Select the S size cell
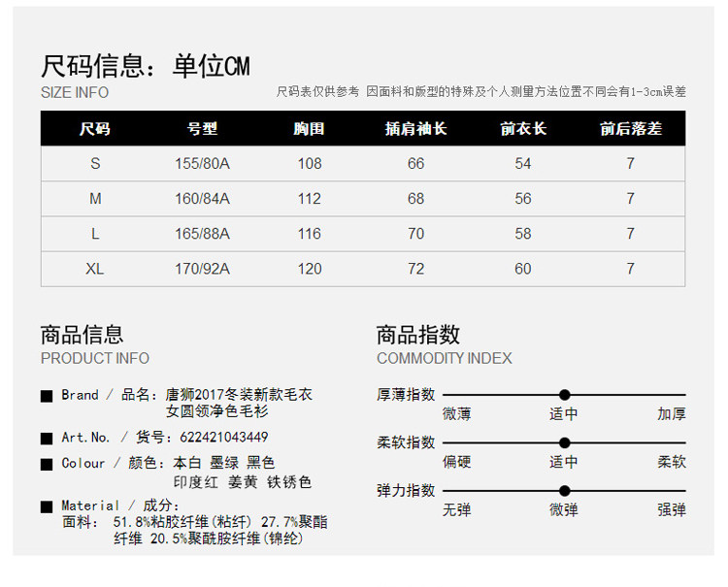Viewport: 728px width, 587px height. (x=95, y=163)
